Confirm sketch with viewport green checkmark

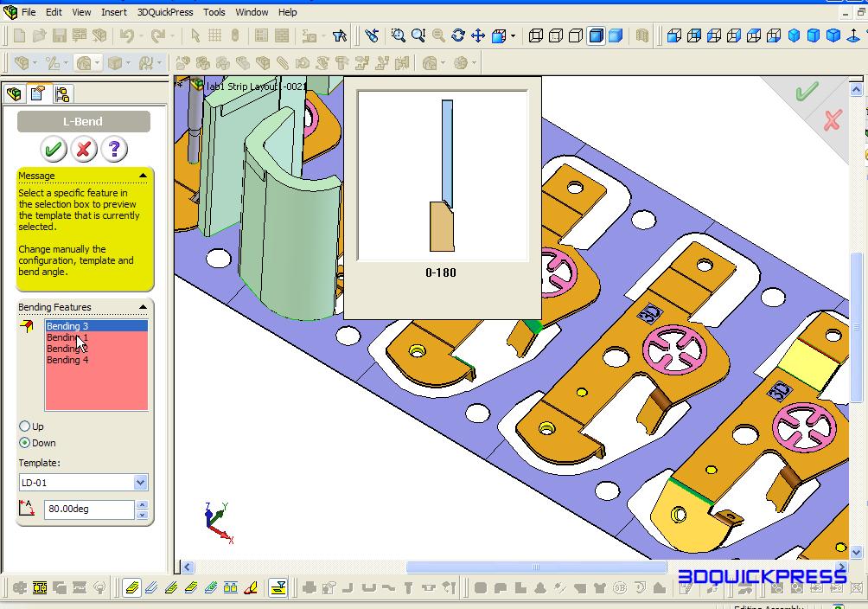coord(807,91)
